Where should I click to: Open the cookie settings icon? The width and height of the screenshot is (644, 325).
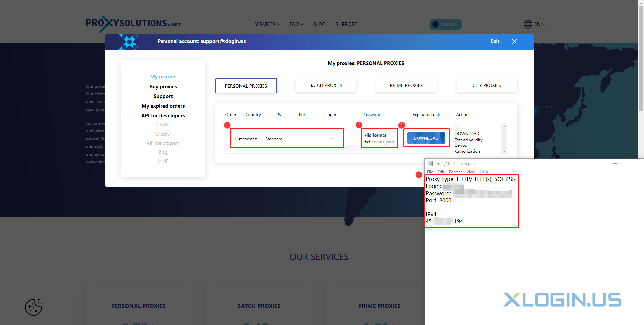point(34,307)
